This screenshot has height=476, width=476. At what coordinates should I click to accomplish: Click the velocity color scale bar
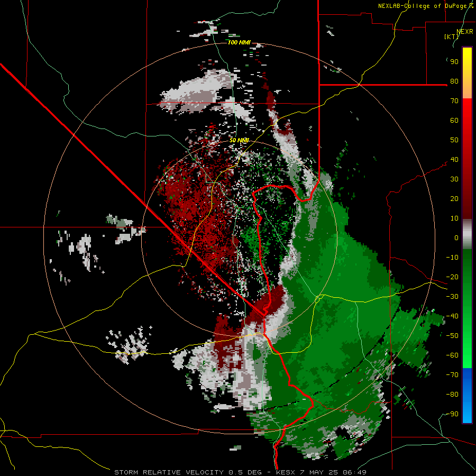(x=467, y=235)
